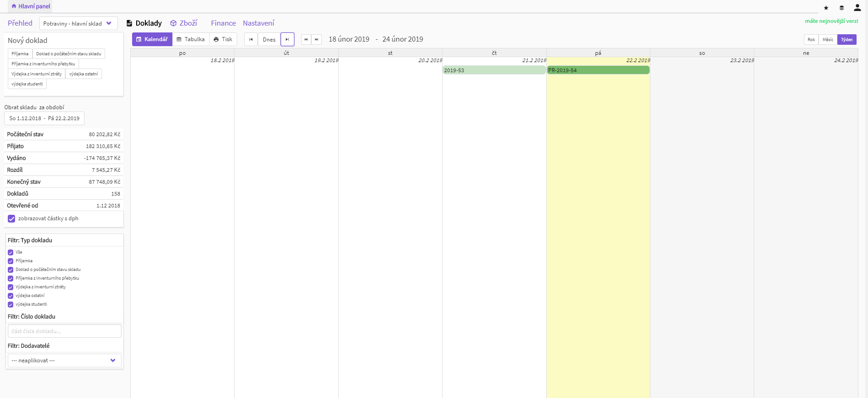Open the user account icon

point(857,8)
